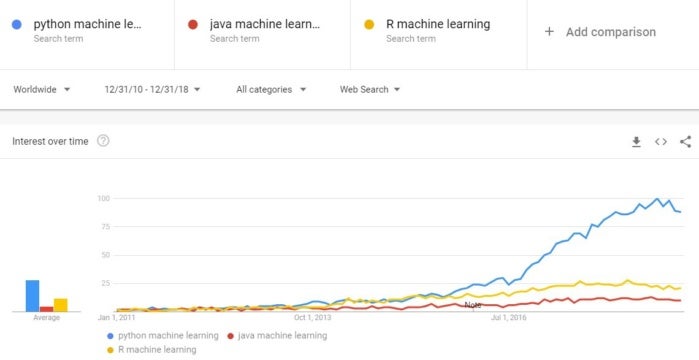The height and width of the screenshot is (360, 699).
Task: Click the Note marker on the chart
Action: [473, 305]
